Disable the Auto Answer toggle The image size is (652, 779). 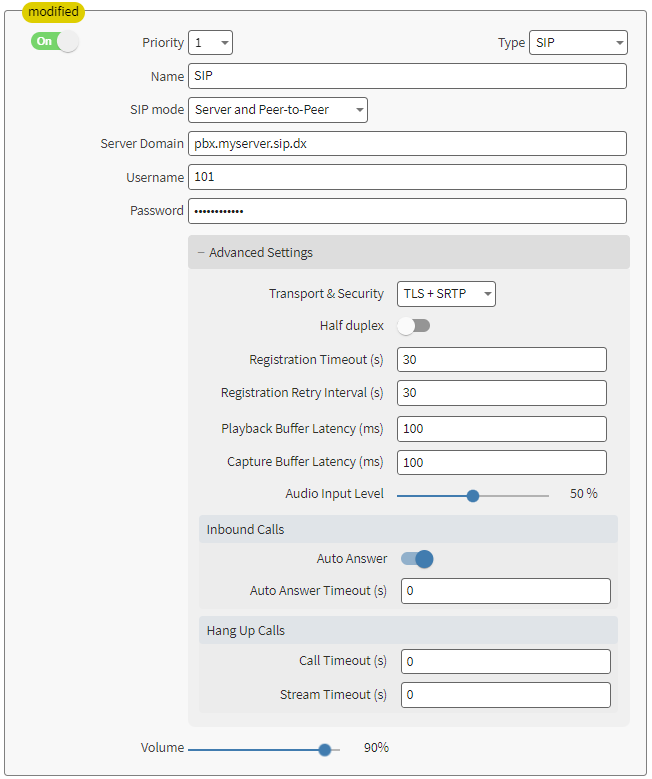[417, 559]
